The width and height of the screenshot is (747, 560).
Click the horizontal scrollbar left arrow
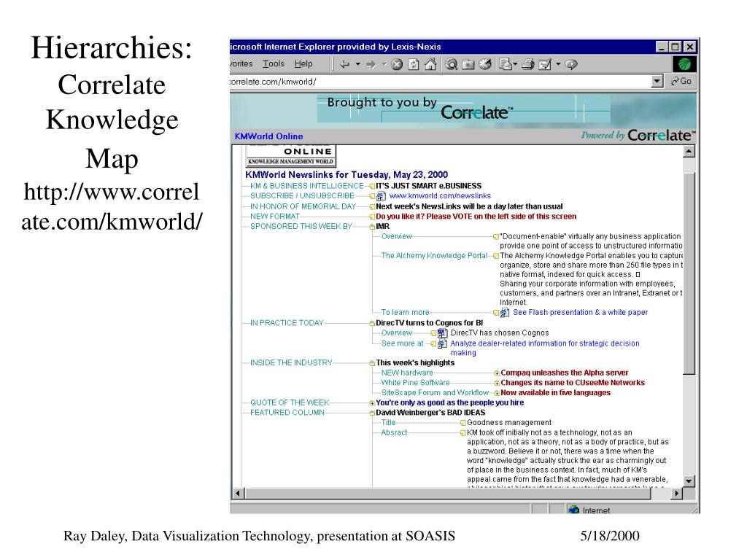point(239,494)
